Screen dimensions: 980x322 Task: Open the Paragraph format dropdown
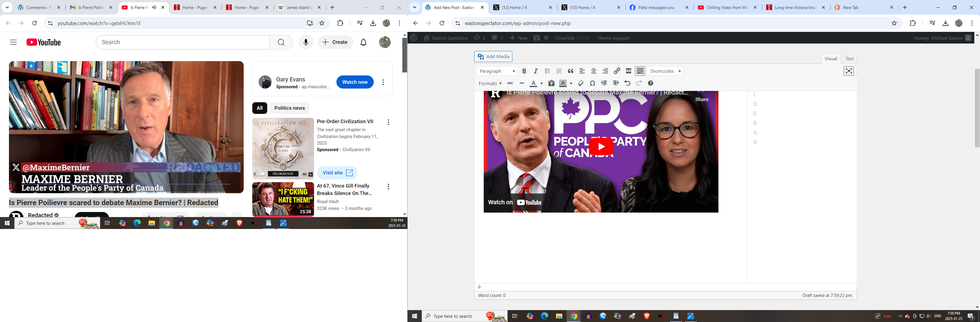(x=497, y=71)
